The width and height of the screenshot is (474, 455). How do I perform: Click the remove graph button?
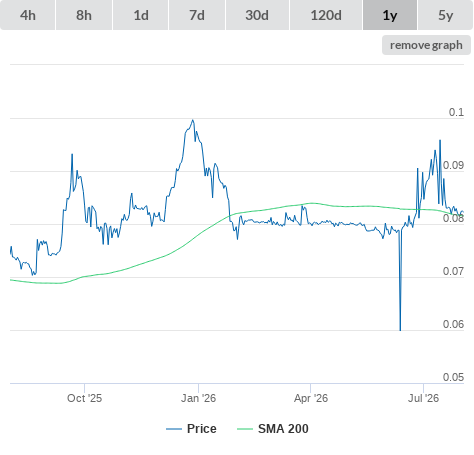(426, 45)
